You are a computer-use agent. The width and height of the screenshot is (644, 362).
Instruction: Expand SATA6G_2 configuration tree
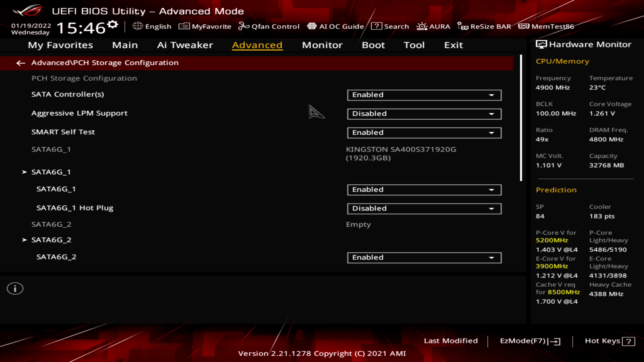[51, 239]
